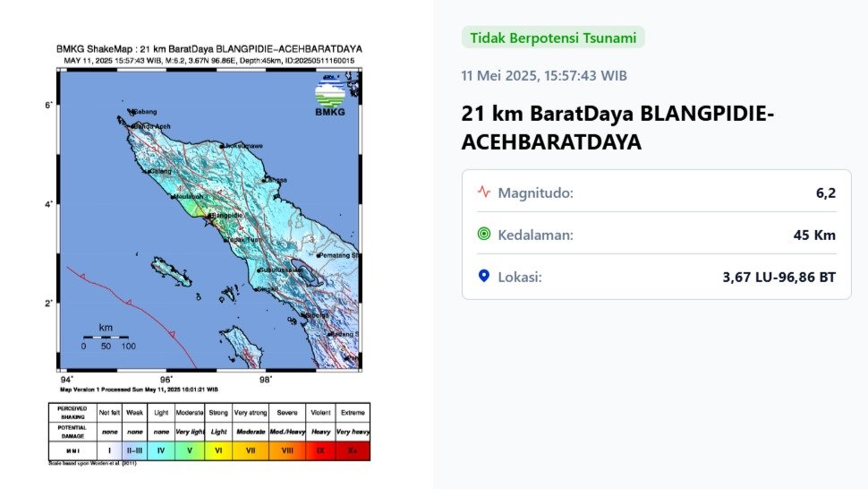Click the Mod./Heavy damage cell
The width and height of the screenshot is (868, 489).
pyautogui.click(x=287, y=432)
